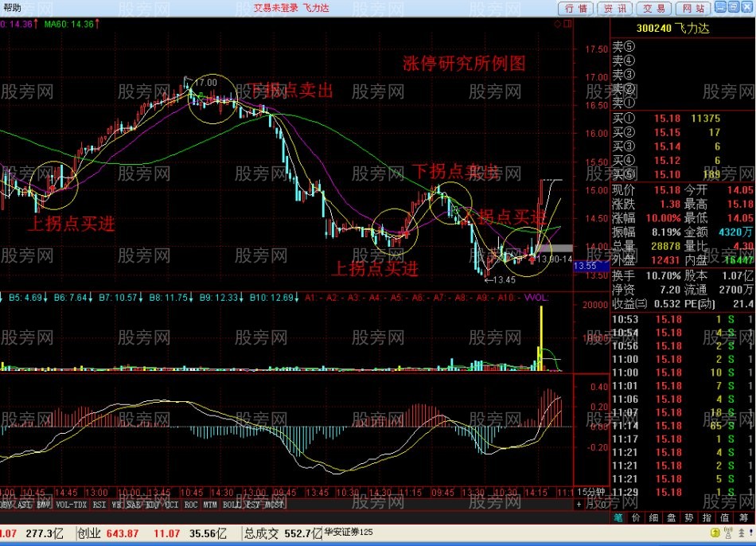Open the 帮助 help menu
The height and width of the screenshot is (546, 756).
[x=13, y=8]
